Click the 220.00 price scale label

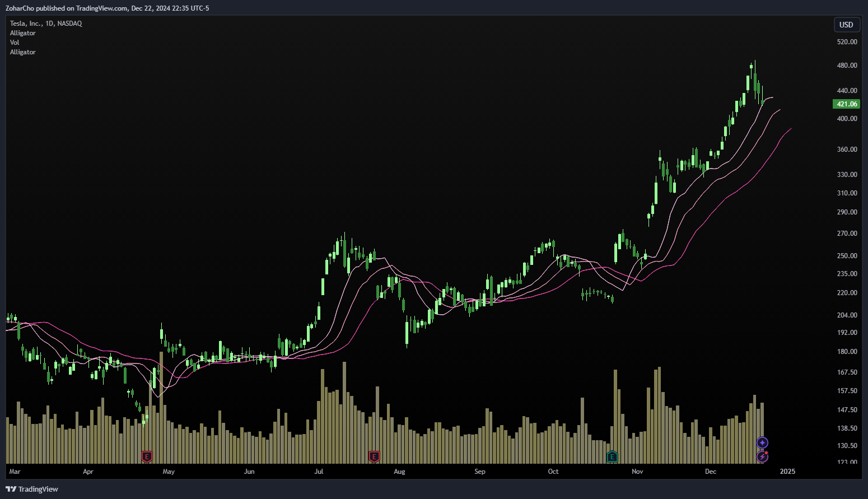click(847, 293)
